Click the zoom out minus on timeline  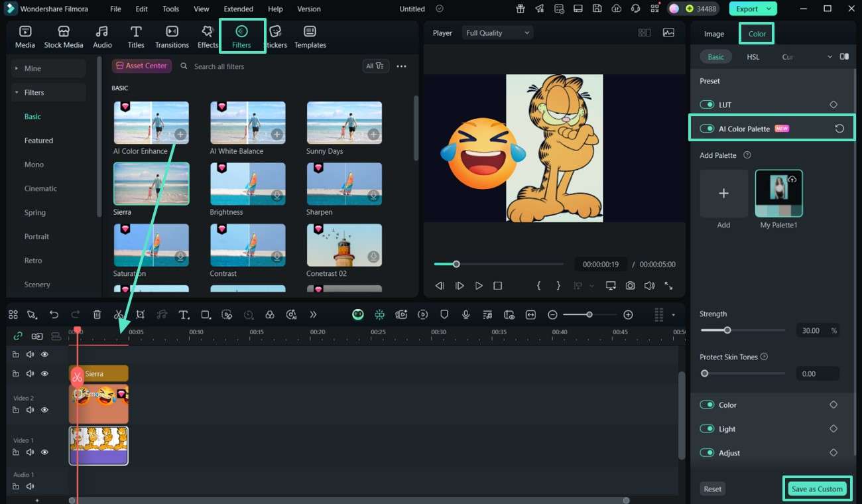[552, 314]
